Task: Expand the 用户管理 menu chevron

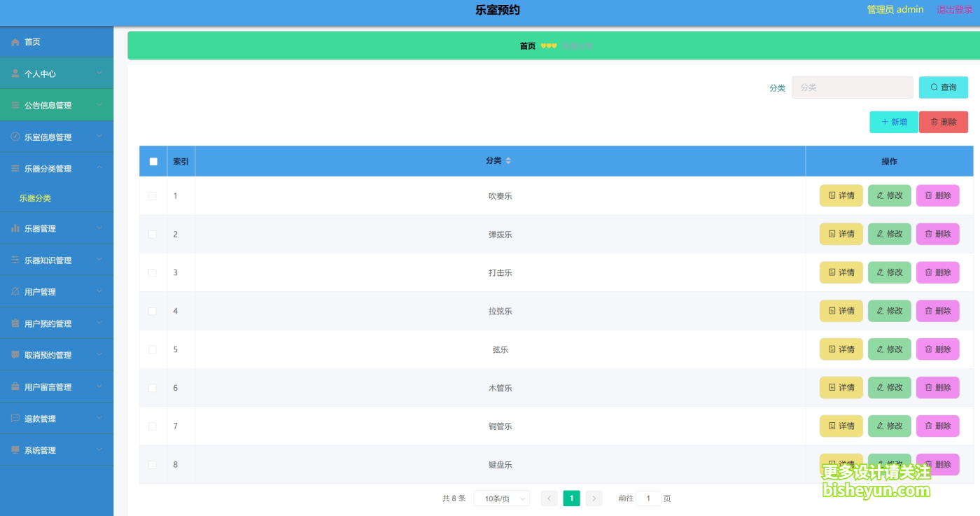Action: pyautogui.click(x=99, y=291)
